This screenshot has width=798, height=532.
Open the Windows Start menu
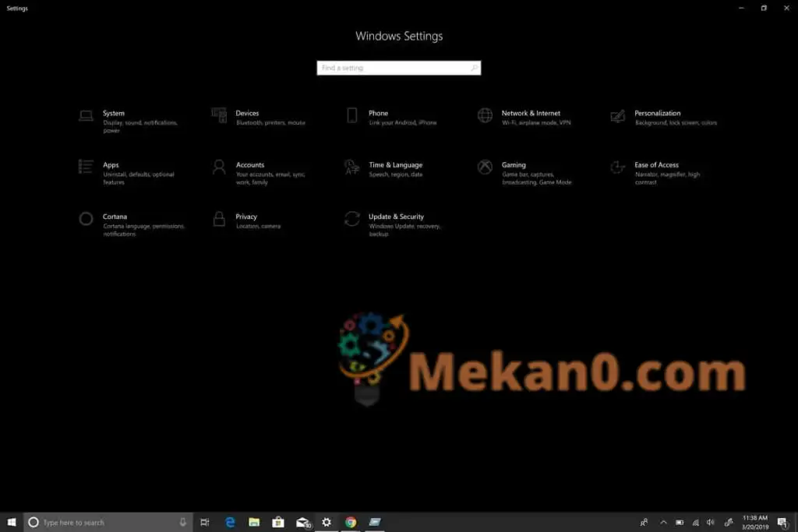click(x=12, y=523)
